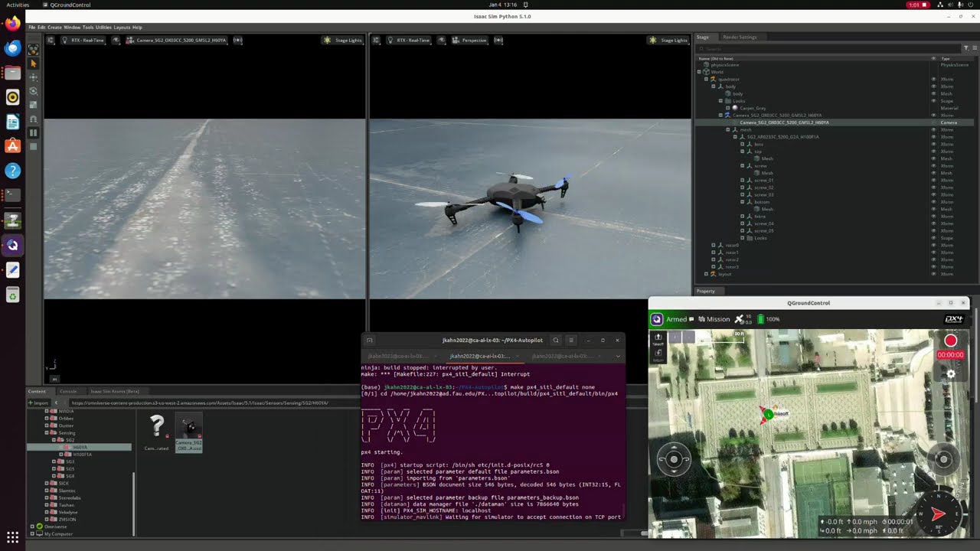Screen dimensions: 980x551
Task: Expand the layout tree node
Action: [x=707, y=274]
